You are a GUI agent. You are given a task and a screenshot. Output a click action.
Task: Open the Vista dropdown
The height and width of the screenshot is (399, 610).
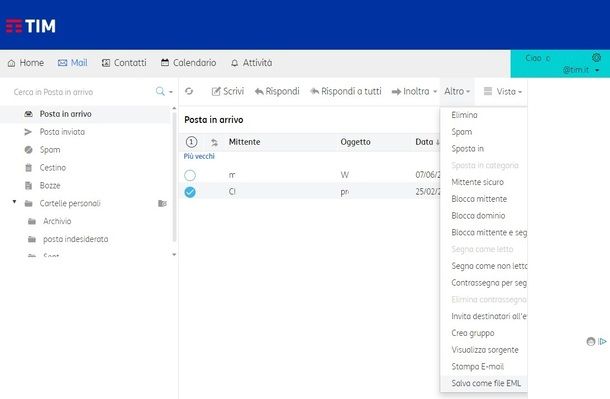[x=503, y=91]
